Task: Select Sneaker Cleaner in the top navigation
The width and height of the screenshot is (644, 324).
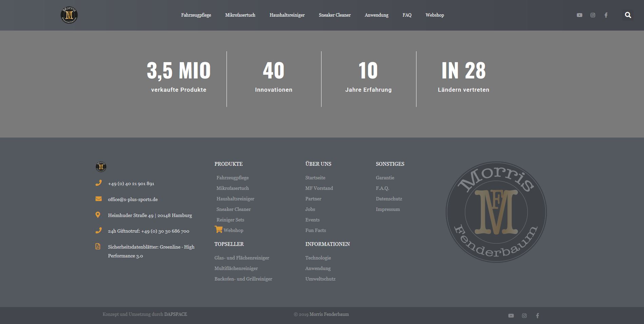Action: (x=334, y=15)
